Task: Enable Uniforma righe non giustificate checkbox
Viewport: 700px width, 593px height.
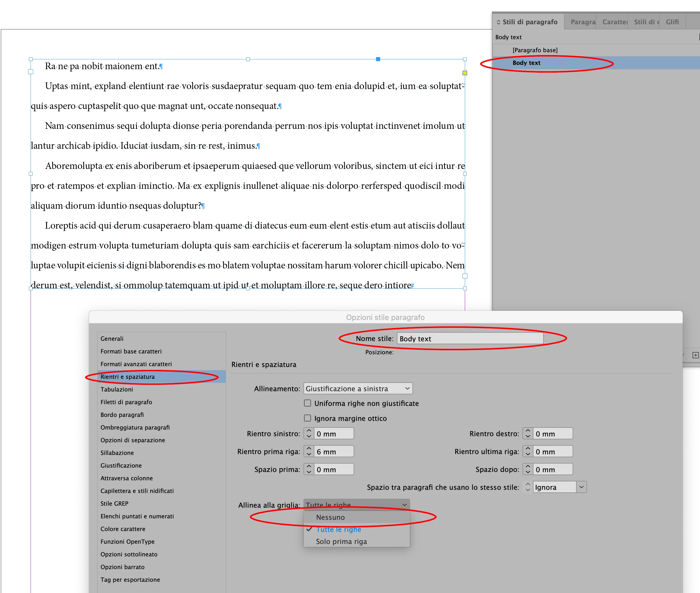Action: click(307, 403)
